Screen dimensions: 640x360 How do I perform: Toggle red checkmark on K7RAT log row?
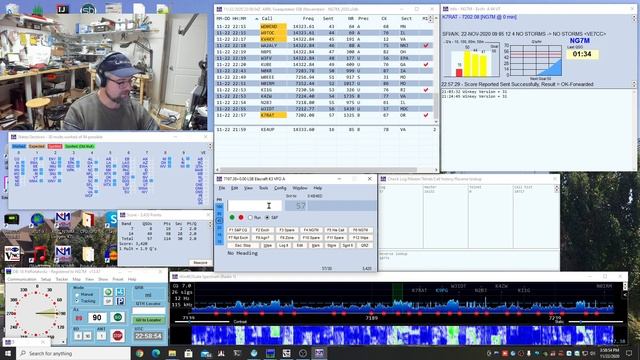426,116
